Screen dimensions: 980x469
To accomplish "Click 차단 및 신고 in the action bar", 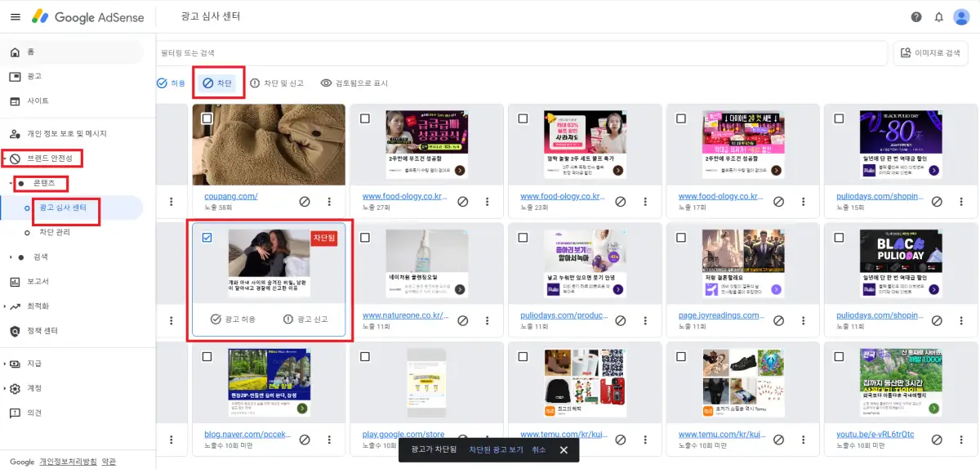I will (277, 83).
